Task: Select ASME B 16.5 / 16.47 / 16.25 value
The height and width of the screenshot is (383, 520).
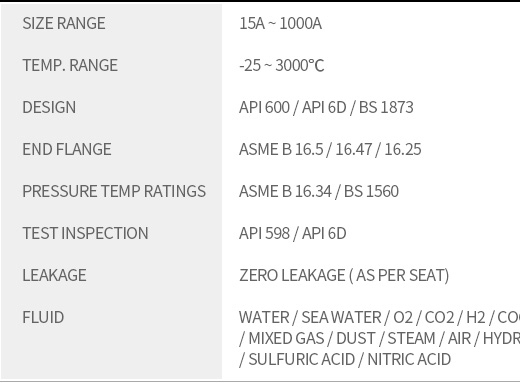Action: click(330, 149)
